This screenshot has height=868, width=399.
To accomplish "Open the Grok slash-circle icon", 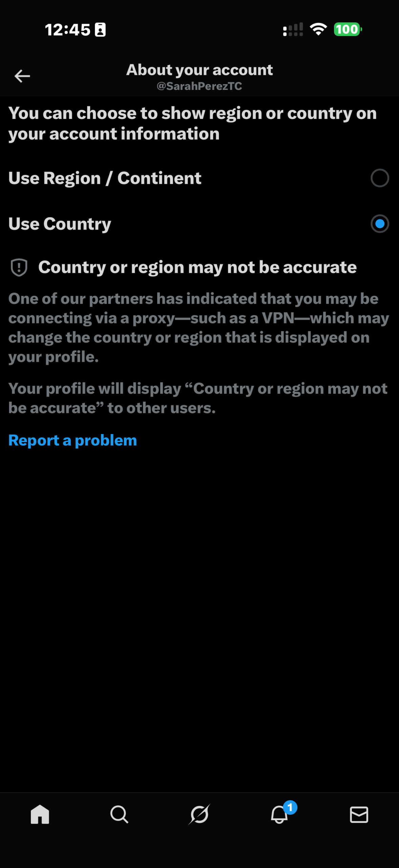I will click(x=199, y=814).
